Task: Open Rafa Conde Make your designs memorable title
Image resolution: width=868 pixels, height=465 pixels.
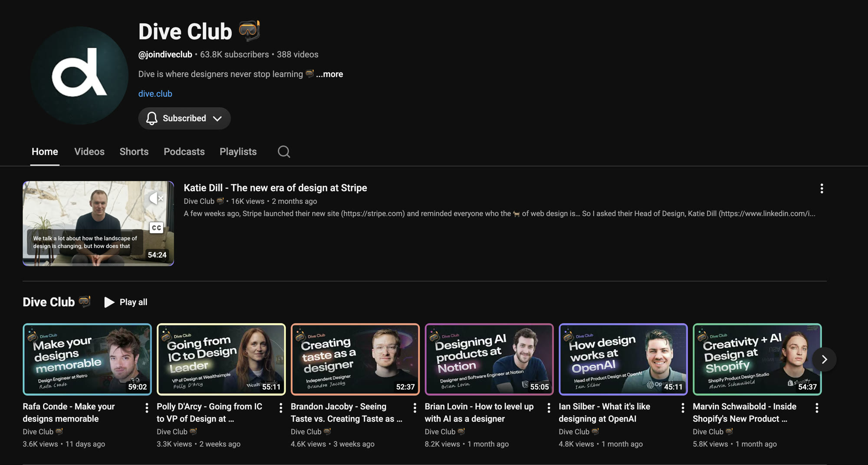Action: pyautogui.click(x=69, y=413)
